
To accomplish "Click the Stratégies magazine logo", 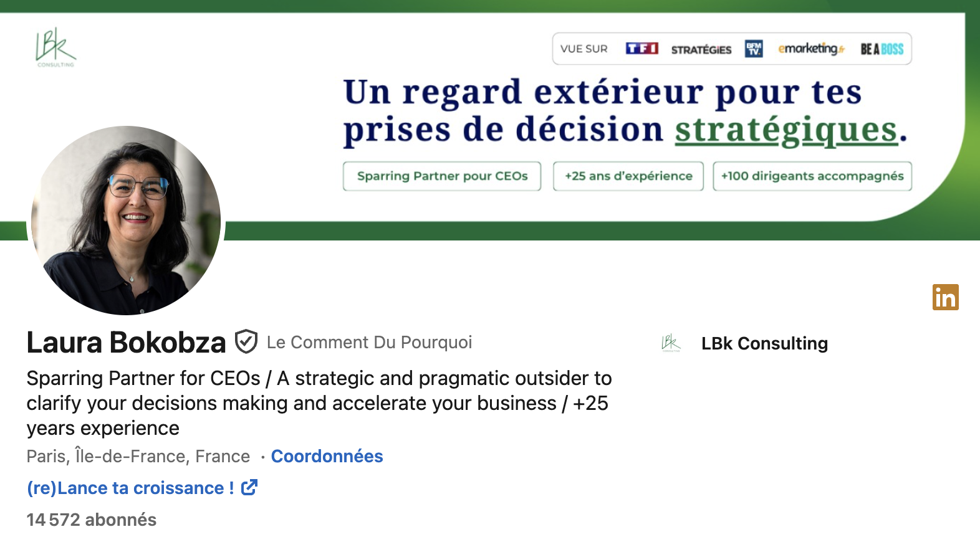I will [701, 49].
